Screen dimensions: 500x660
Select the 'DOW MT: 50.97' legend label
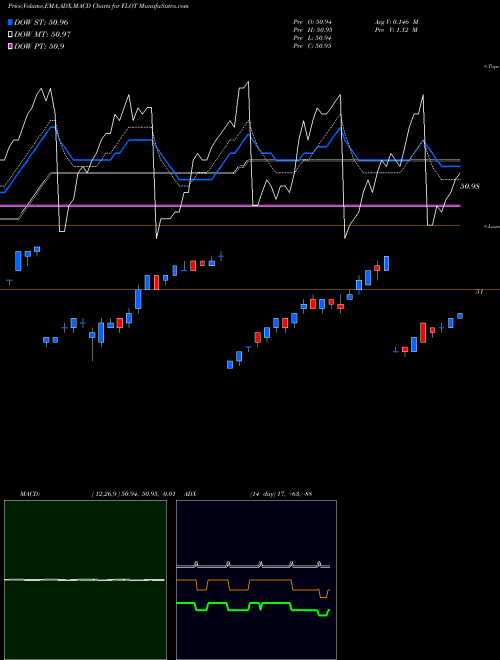click(42, 35)
